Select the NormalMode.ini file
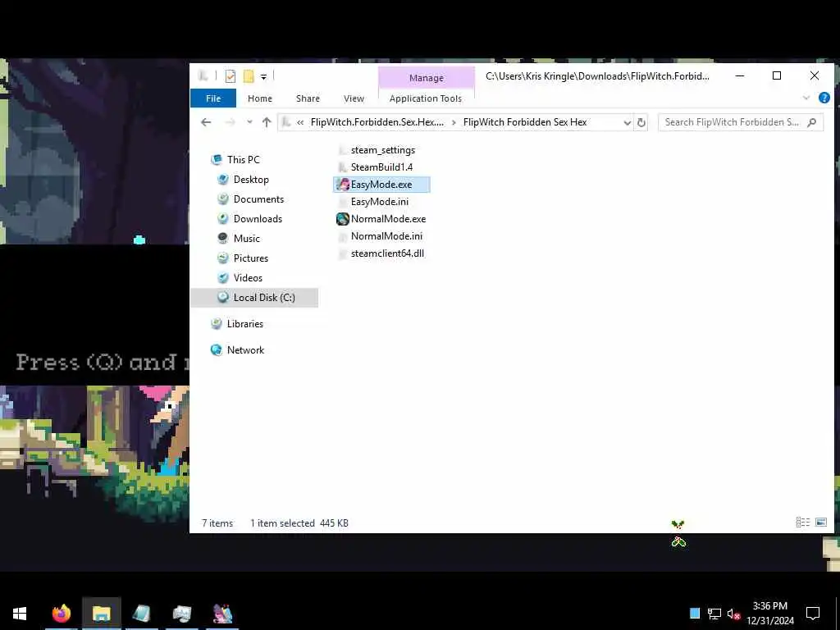Screen dimensions: 840x630 [x=386, y=235]
